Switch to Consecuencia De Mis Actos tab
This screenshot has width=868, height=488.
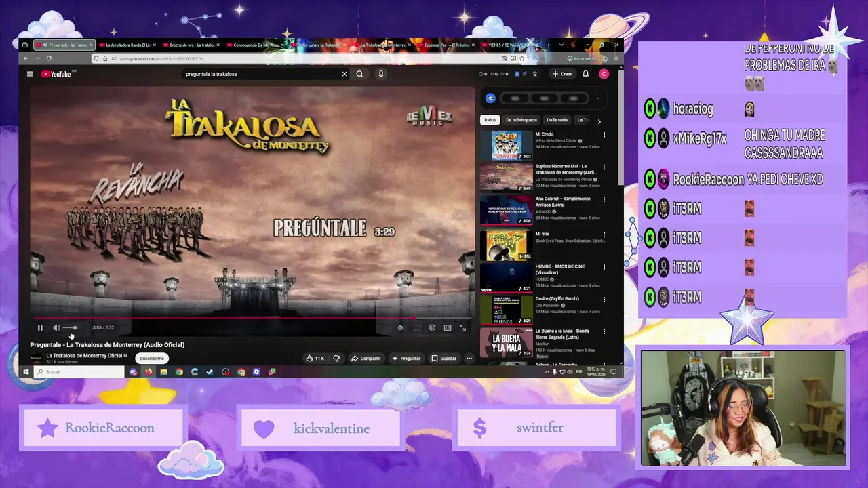click(x=256, y=45)
